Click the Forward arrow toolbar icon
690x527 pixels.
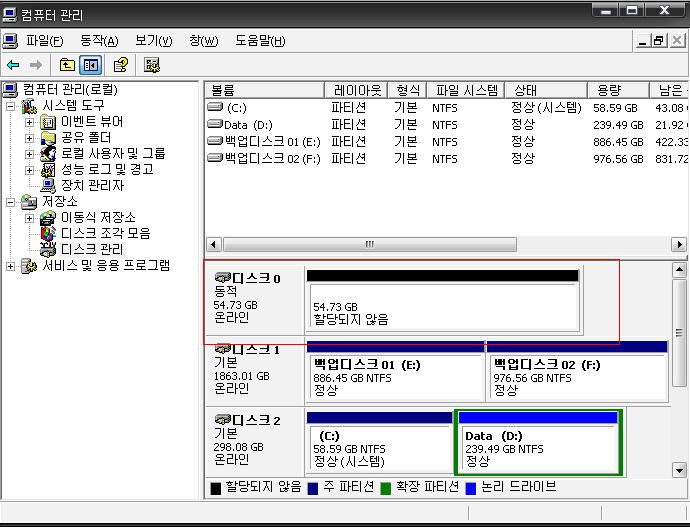(x=36, y=66)
